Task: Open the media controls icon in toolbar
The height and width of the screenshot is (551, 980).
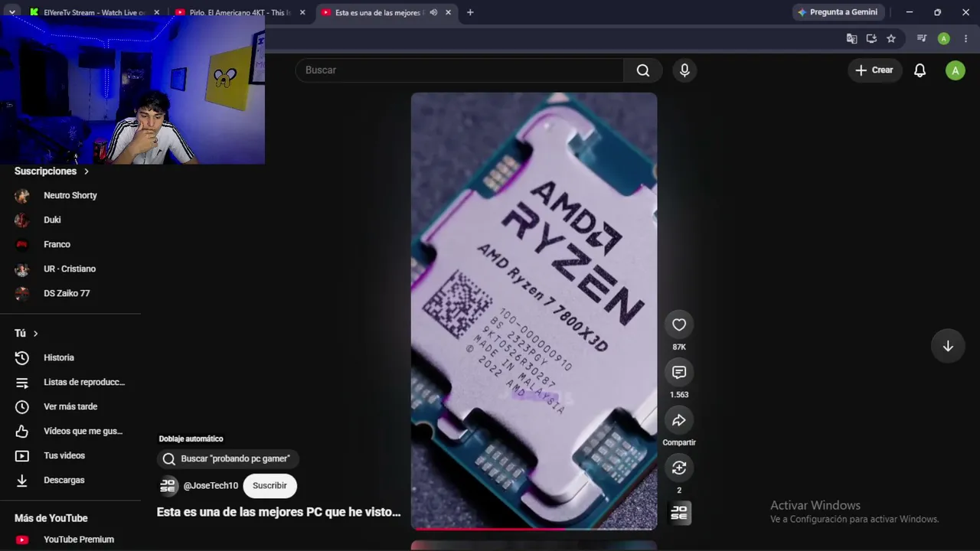Action: [x=922, y=38]
